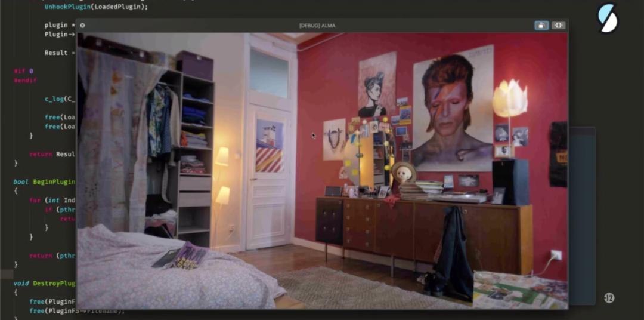Click the 'c_log(C_' code line
This screenshot has height=320, width=644.
point(60,99)
